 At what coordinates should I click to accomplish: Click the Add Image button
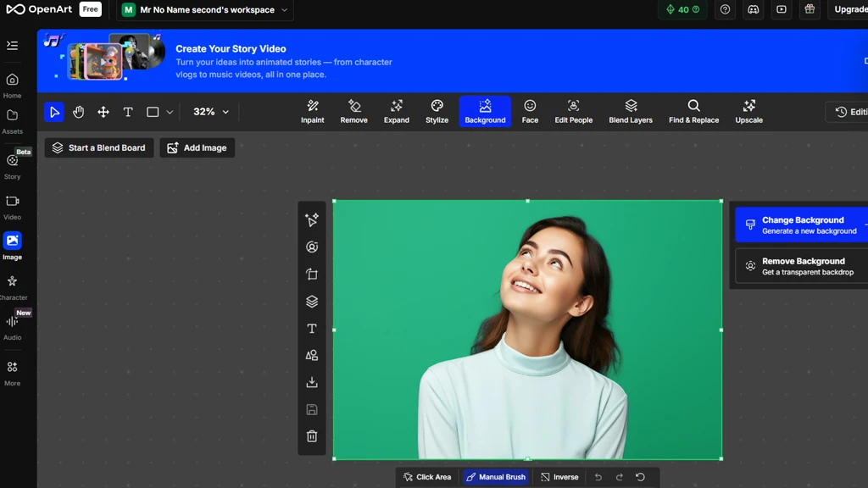coord(198,147)
